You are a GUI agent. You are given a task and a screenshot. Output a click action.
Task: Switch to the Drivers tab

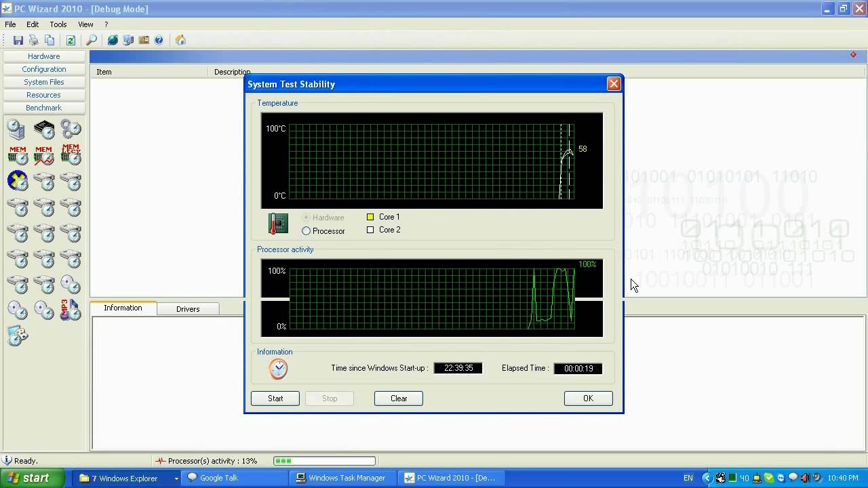pos(188,309)
